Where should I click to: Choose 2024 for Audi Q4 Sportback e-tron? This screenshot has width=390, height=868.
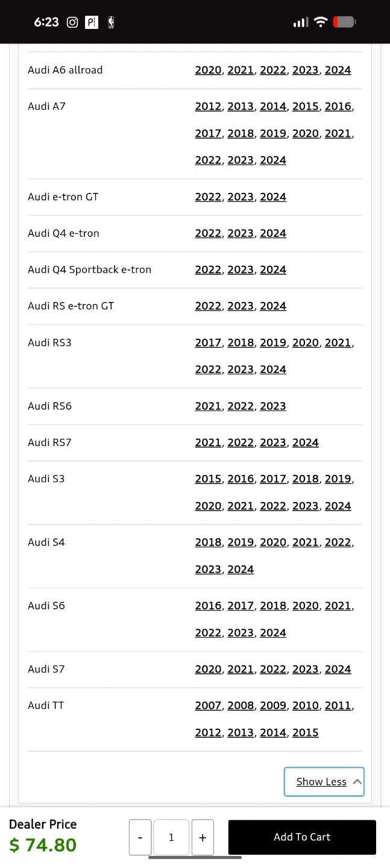click(x=273, y=269)
